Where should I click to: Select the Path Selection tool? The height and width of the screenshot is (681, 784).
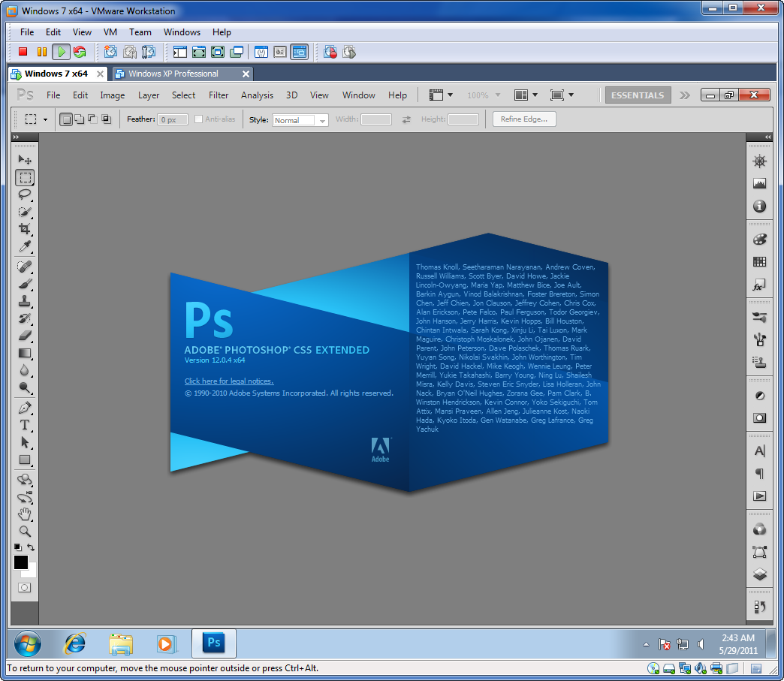click(25, 442)
